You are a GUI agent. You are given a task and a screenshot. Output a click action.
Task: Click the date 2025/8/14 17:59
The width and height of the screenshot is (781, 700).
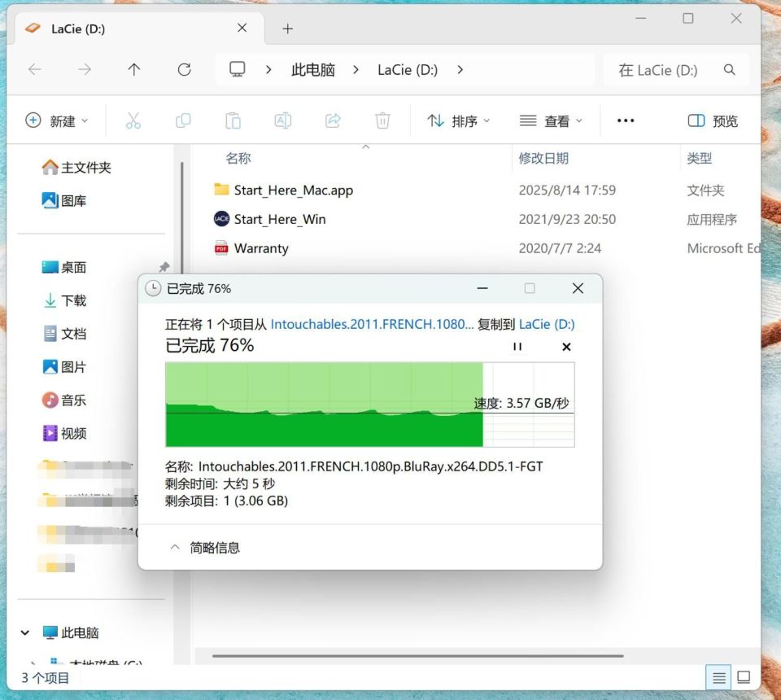point(567,190)
